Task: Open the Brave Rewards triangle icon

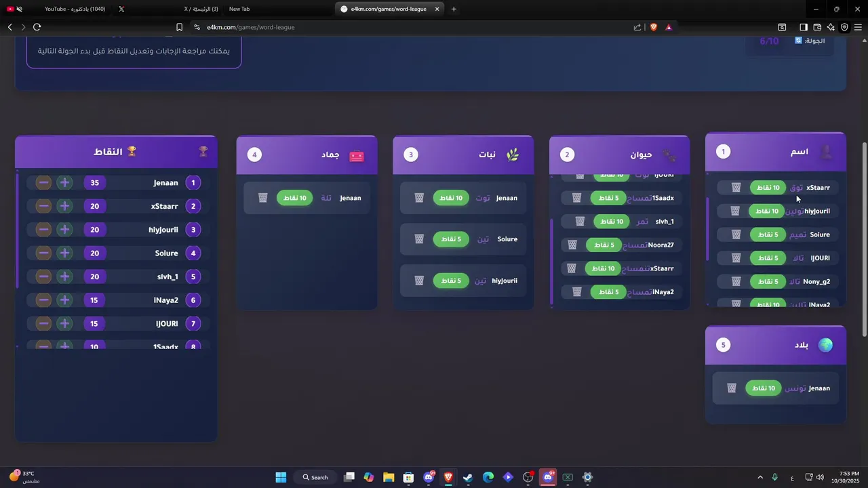Action: pyautogui.click(x=669, y=27)
